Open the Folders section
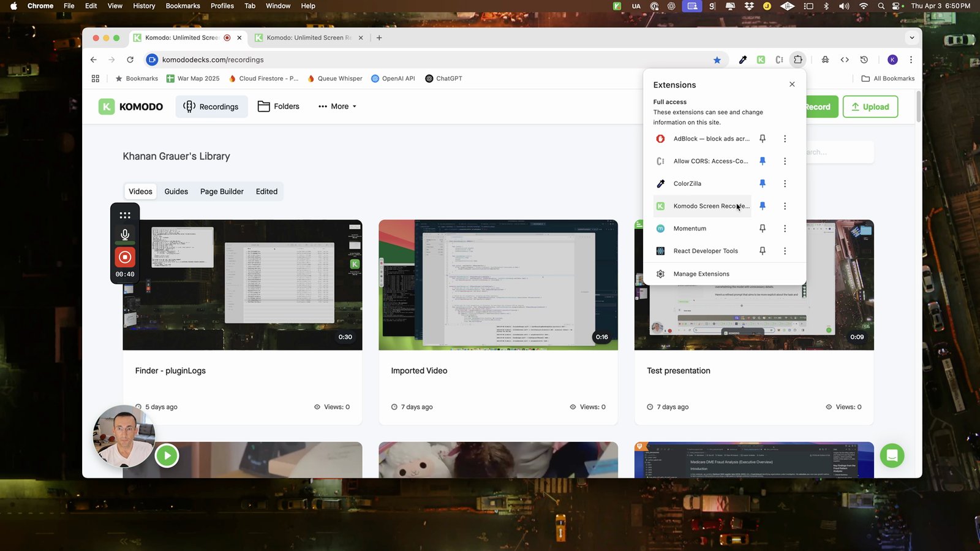980x551 pixels. tap(279, 107)
